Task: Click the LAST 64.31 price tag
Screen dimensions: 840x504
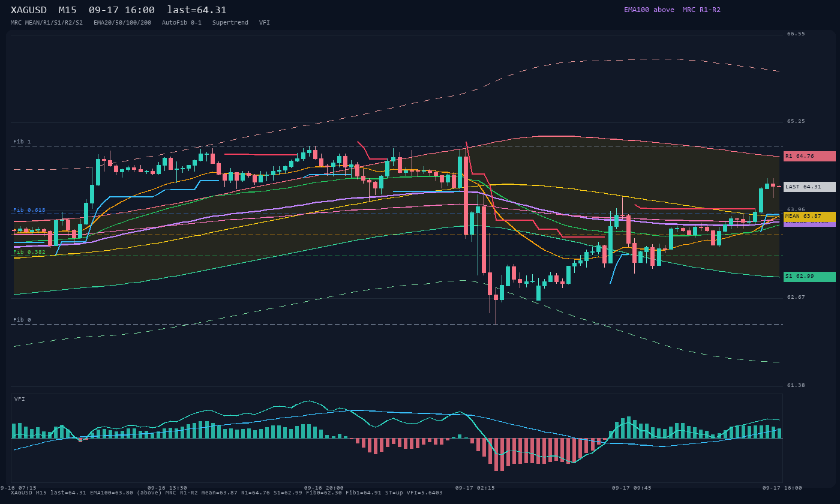Action: click(809, 187)
